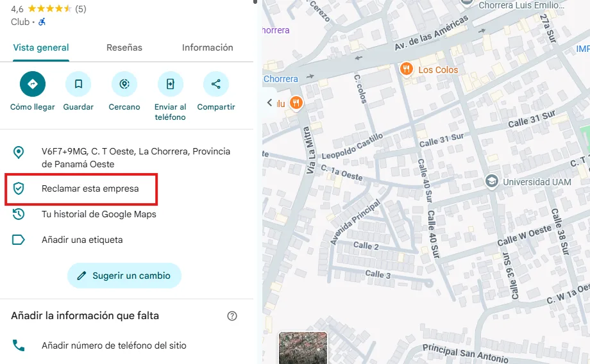
Task: Click the Cómo llegar directions icon
Action: pyautogui.click(x=33, y=84)
